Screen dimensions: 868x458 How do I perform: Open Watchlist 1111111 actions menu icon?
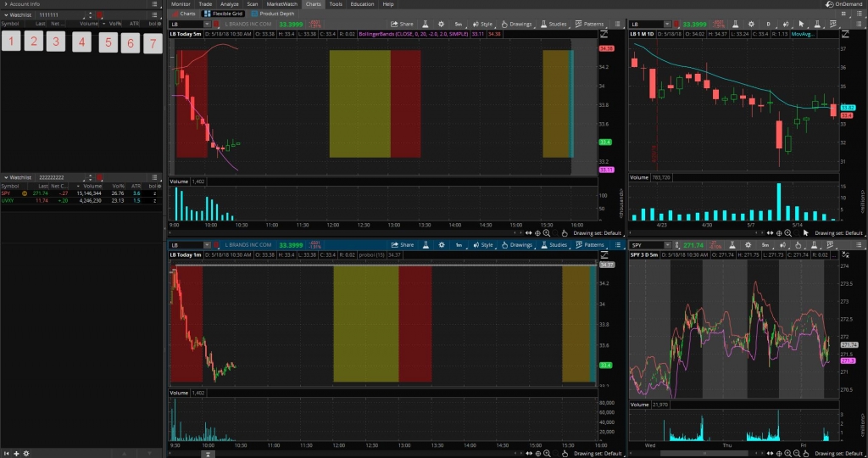click(x=154, y=15)
